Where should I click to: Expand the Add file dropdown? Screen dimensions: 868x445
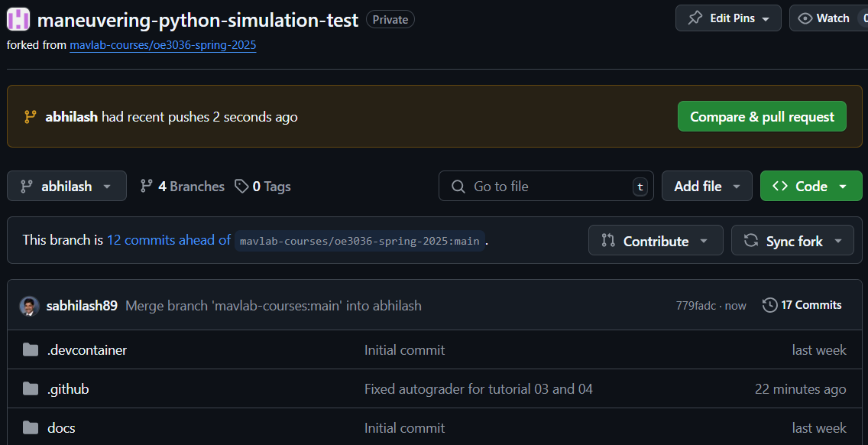pos(707,186)
